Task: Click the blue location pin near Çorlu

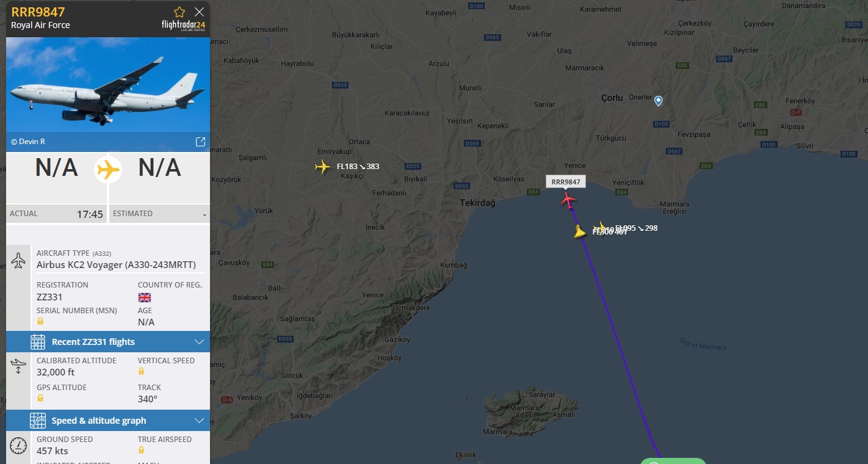Action: (x=658, y=101)
